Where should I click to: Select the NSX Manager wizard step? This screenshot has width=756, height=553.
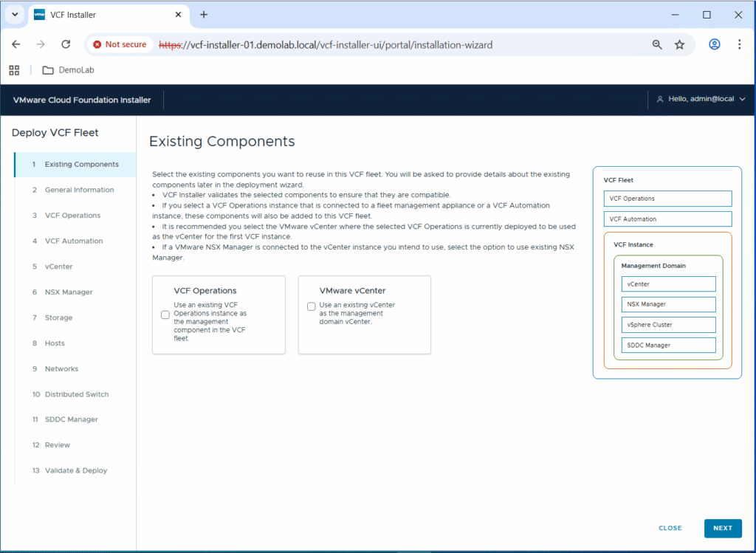pyautogui.click(x=69, y=292)
